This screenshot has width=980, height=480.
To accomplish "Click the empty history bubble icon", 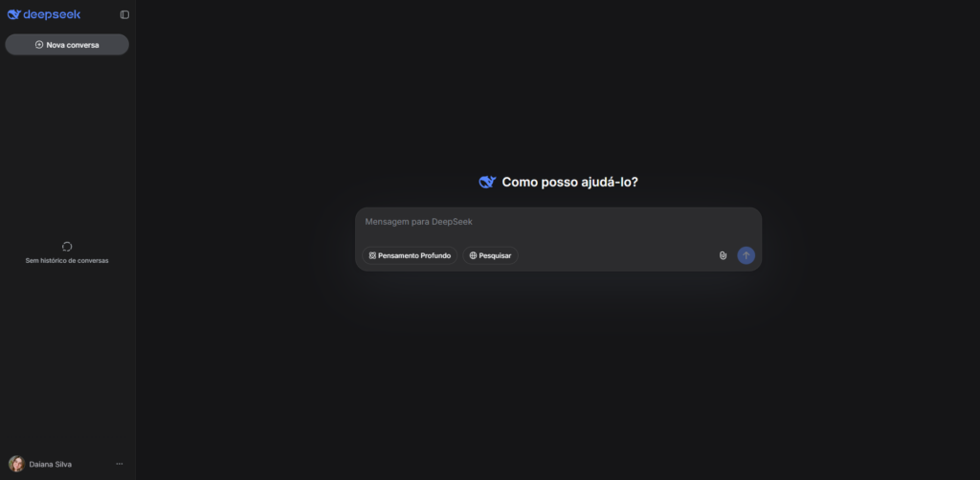I will (x=67, y=247).
